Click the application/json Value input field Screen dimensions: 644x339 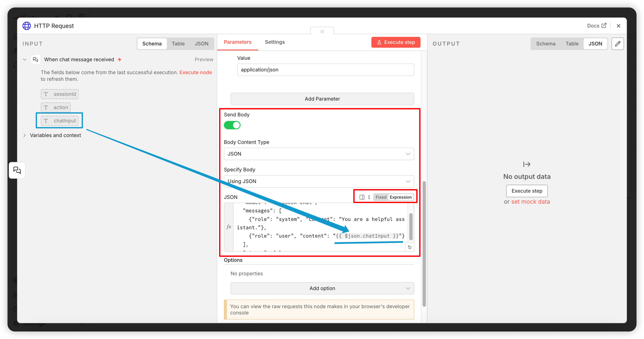tap(325, 70)
